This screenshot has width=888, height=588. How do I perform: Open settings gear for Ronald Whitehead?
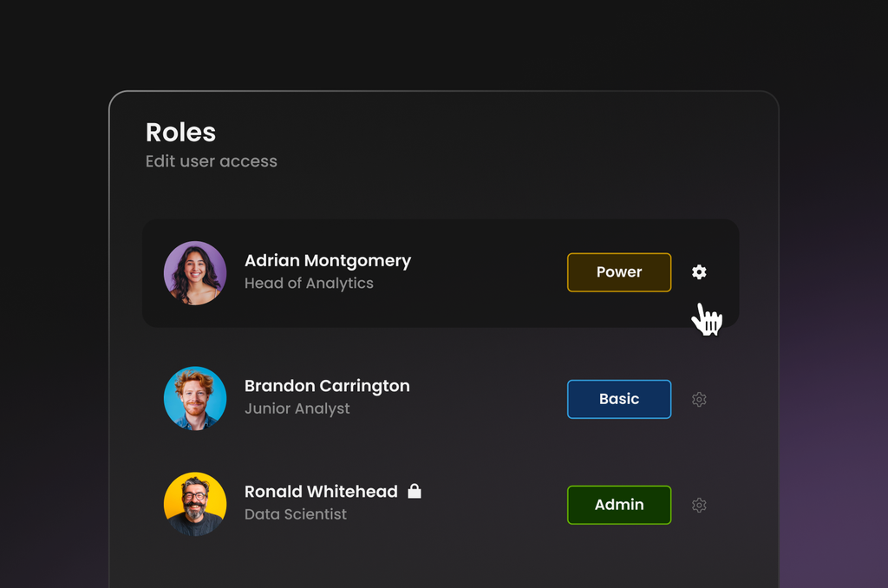[699, 505]
